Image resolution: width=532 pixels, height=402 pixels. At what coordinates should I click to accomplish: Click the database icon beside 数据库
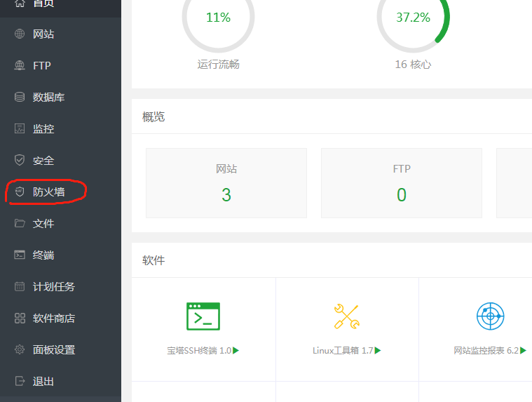[20, 97]
